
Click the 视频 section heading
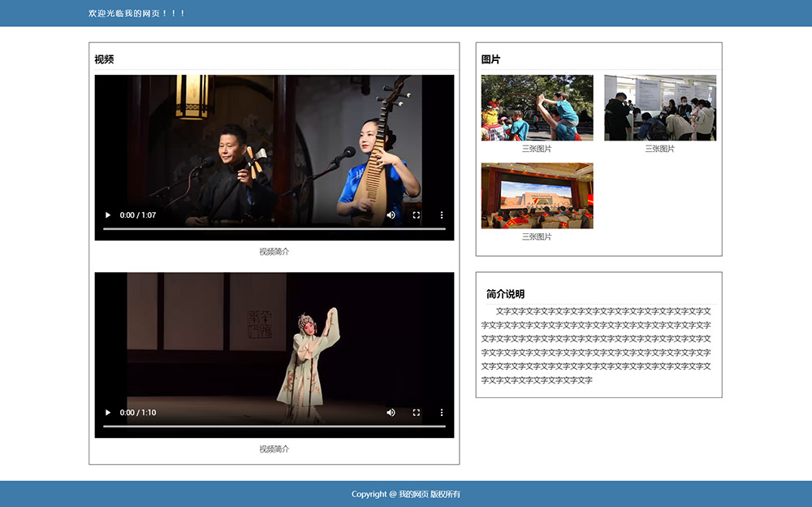pos(104,59)
